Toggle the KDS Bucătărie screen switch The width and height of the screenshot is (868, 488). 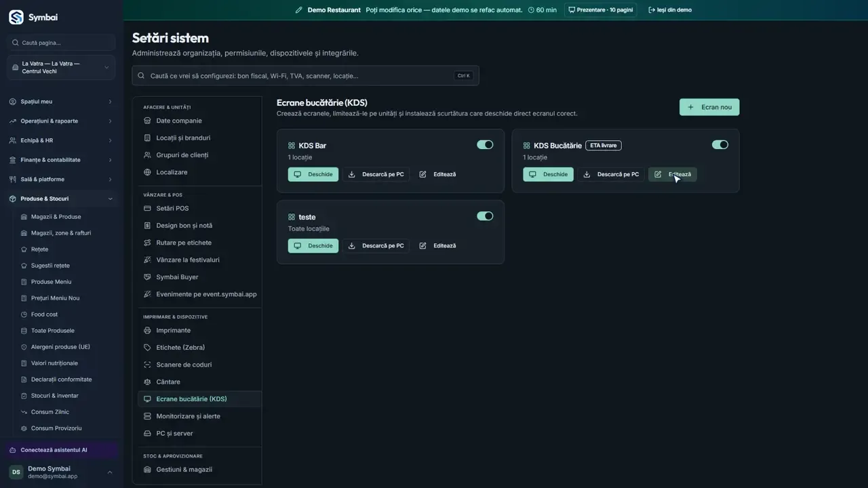point(720,144)
